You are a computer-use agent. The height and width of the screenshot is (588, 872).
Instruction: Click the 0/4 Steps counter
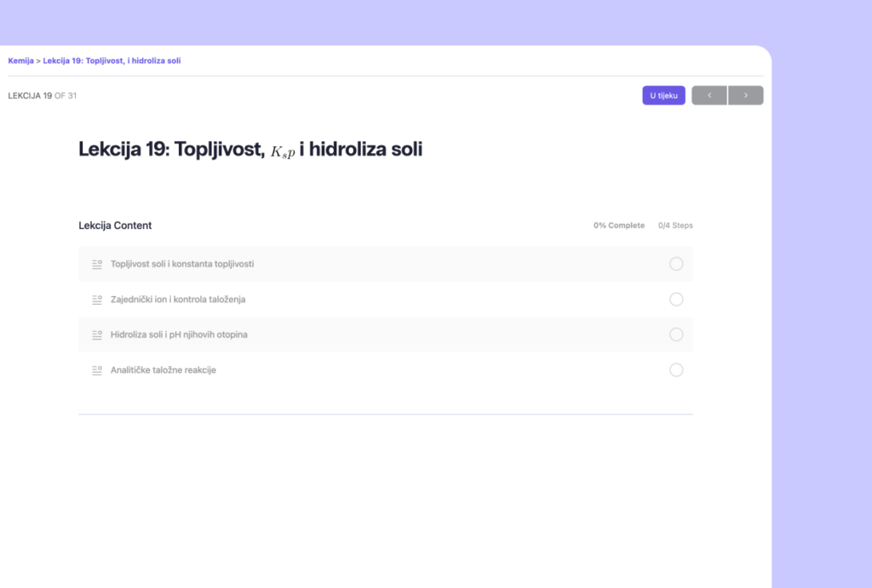(675, 225)
